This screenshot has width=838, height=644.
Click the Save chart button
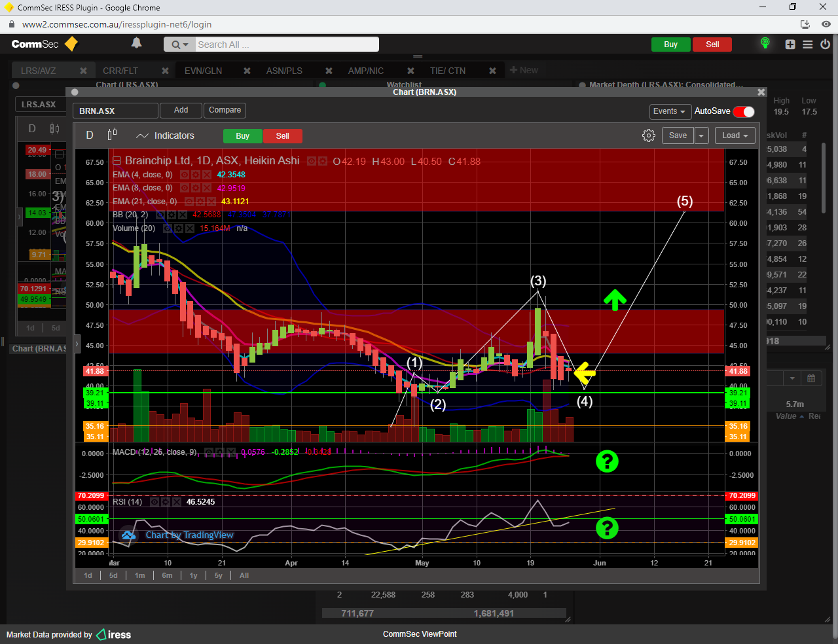click(x=678, y=135)
